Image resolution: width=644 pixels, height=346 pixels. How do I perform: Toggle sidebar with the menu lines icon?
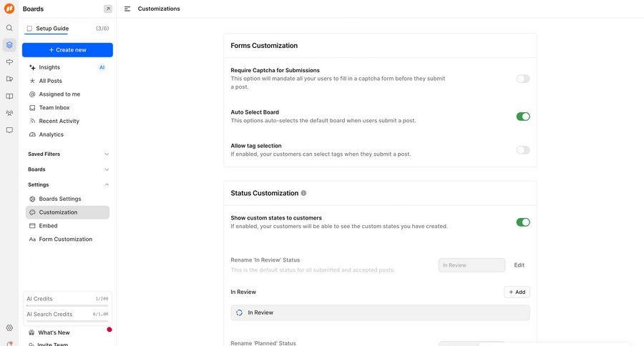click(x=127, y=9)
